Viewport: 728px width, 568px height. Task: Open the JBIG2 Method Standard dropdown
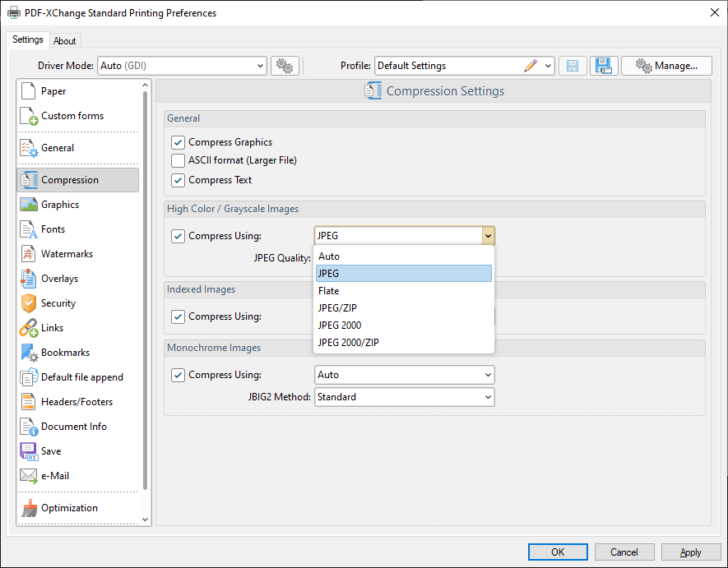[405, 397]
